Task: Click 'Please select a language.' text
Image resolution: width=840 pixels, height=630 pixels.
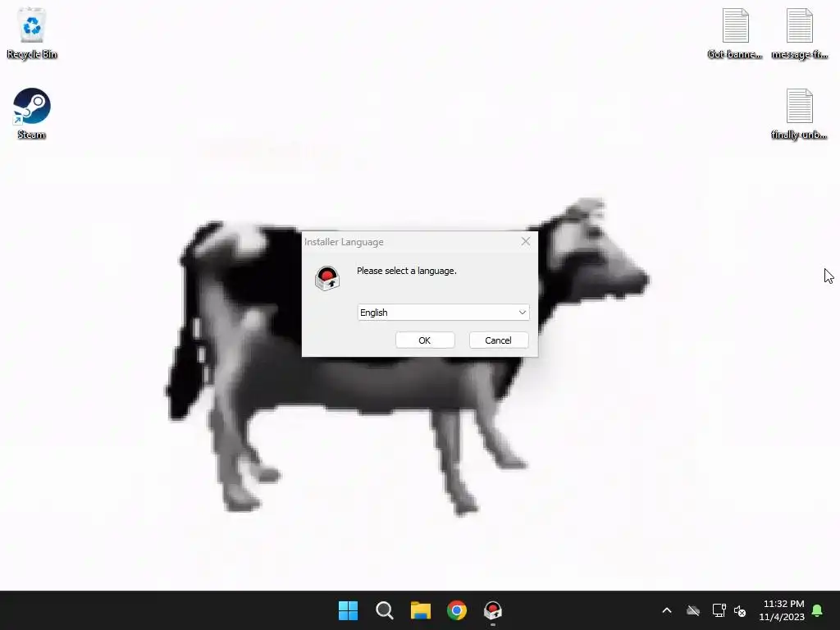Action: click(407, 271)
